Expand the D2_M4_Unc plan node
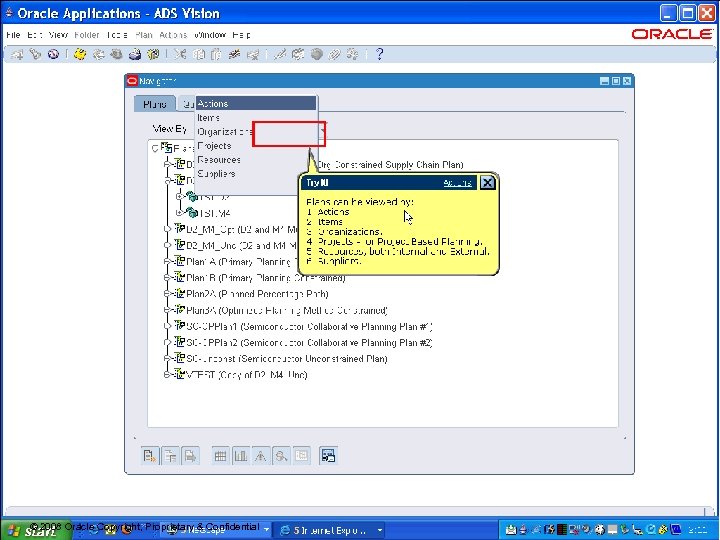 pos(167,245)
